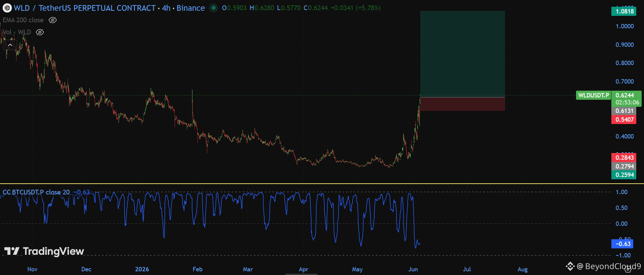Click the 0.6131 entry price label
This screenshot has height=275, width=644.
click(x=624, y=111)
